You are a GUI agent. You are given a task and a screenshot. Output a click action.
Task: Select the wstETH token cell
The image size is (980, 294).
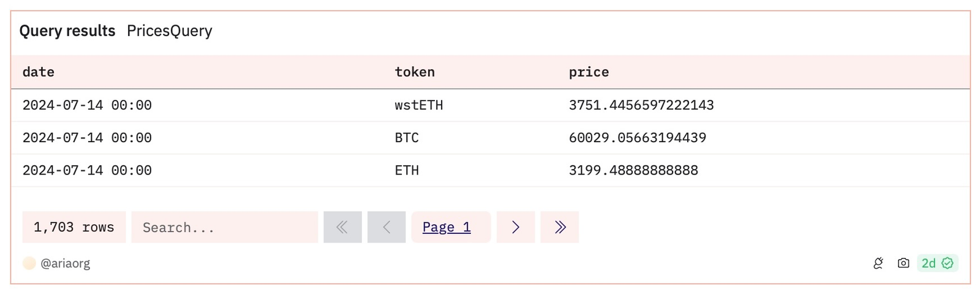pos(419,105)
